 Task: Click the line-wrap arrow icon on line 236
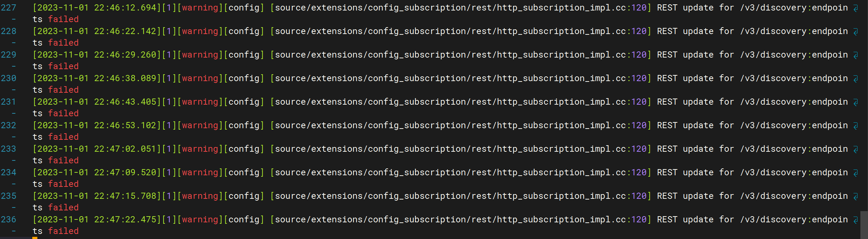(856, 220)
